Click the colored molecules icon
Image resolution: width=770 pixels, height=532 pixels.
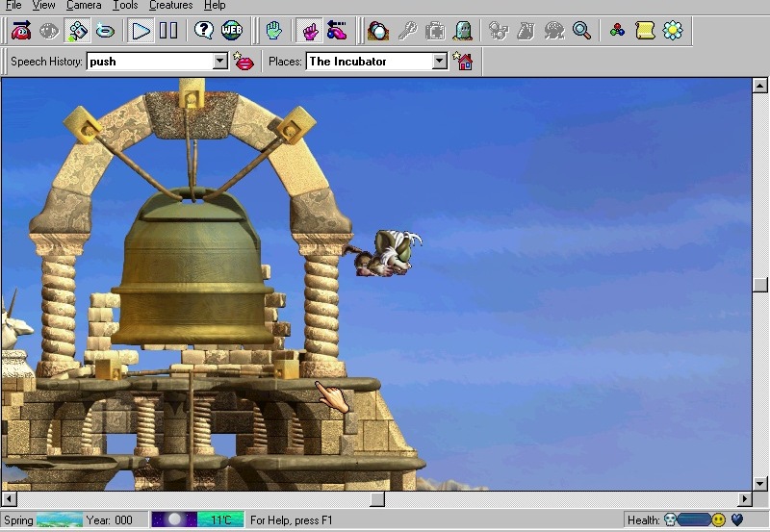click(x=617, y=31)
